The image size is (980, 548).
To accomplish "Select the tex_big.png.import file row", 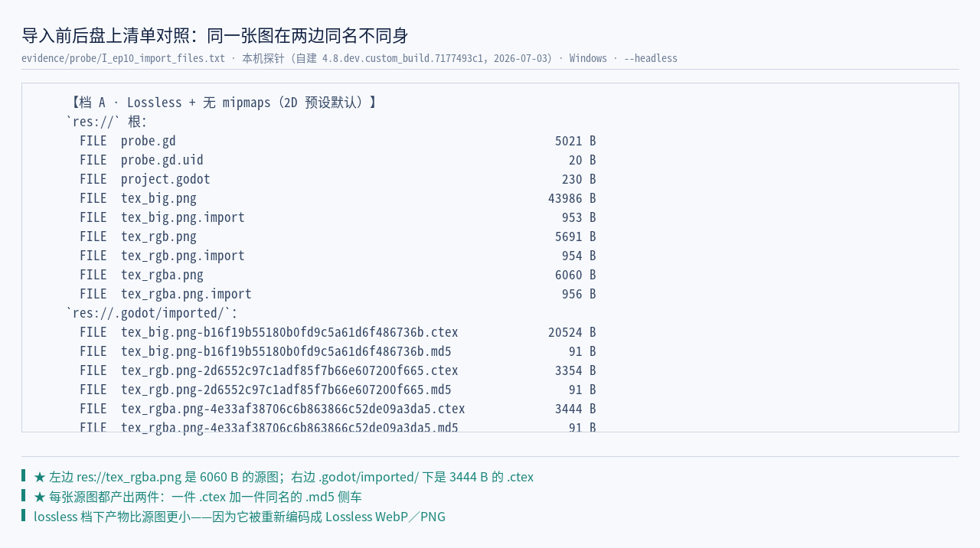I will (x=338, y=217).
